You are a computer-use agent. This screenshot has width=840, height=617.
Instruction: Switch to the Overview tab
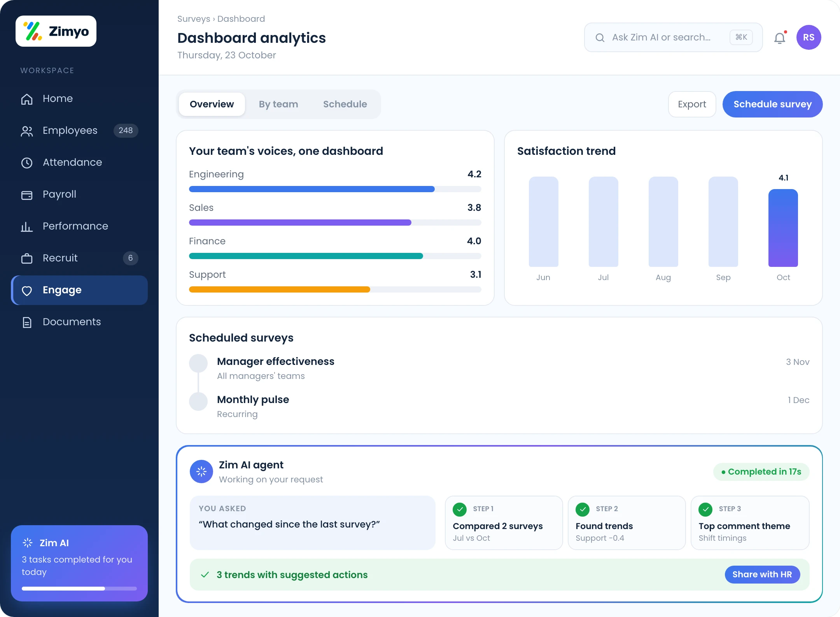coord(212,104)
